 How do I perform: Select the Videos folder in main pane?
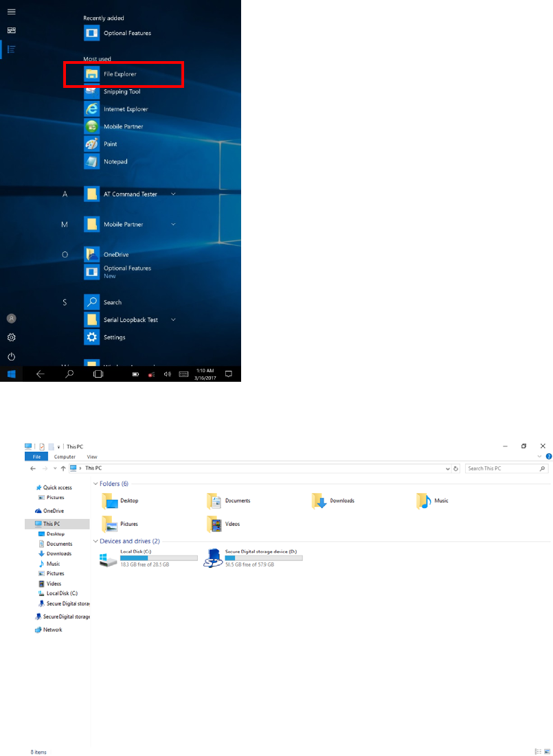coord(223,524)
